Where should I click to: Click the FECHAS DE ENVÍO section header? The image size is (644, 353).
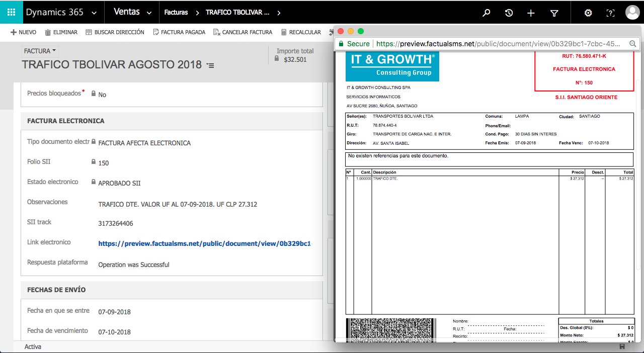tap(56, 290)
